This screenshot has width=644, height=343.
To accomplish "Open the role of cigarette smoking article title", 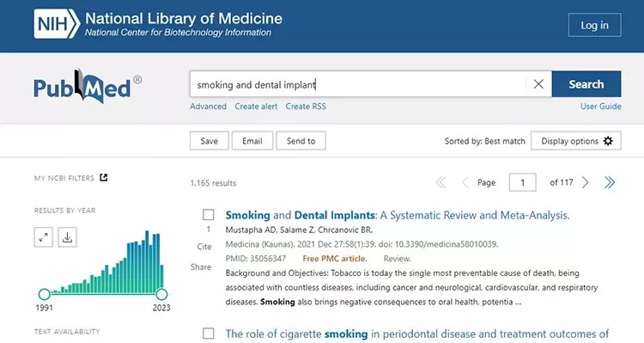I will tap(416, 334).
